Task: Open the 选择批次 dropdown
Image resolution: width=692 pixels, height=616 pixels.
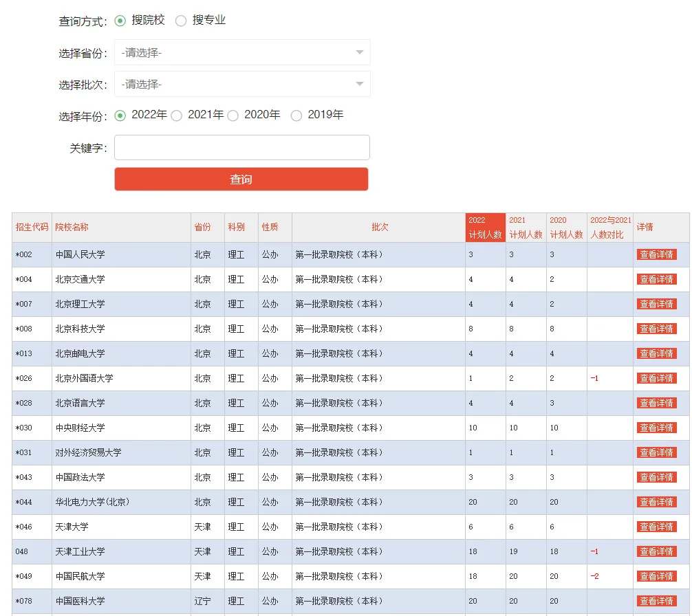Action: click(x=242, y=85)
